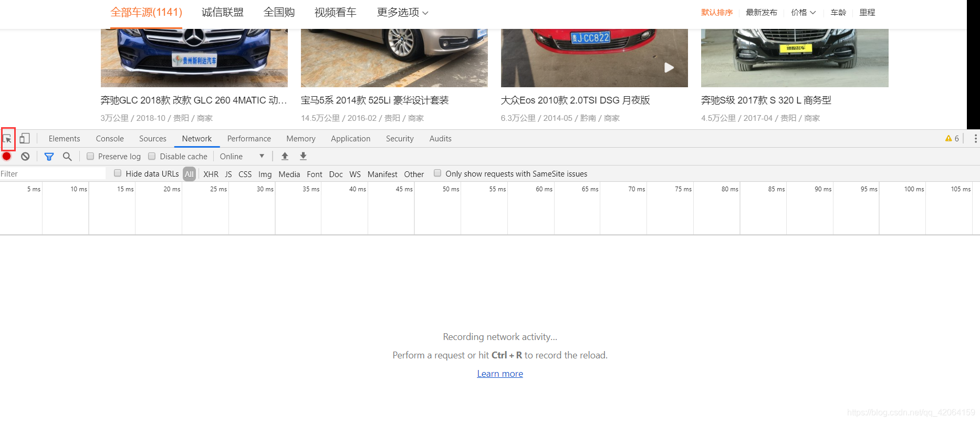This screenshot has height=422, width=980.
Task: Select the 视频看车 tab
Action: [335, 12]
